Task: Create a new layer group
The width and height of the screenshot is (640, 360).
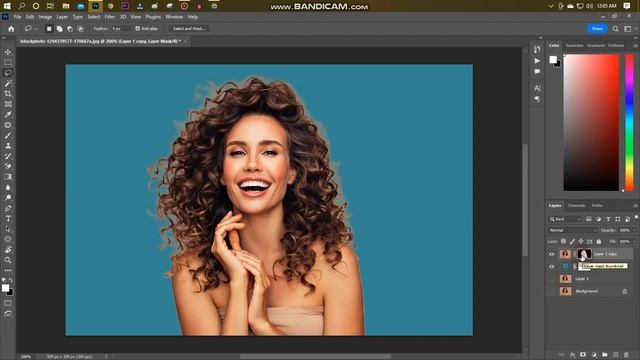Action: click(x=604, y=355)
